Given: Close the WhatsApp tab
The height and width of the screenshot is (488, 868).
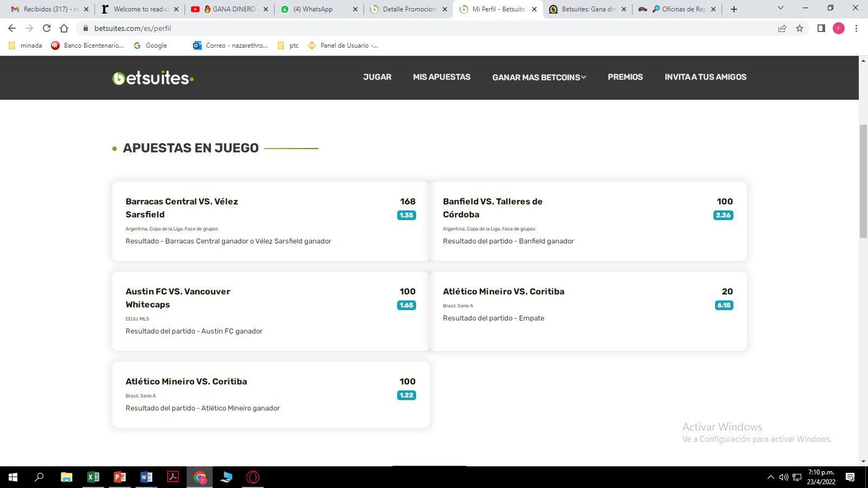Looking at the screenshot, I should click(355, 9).
